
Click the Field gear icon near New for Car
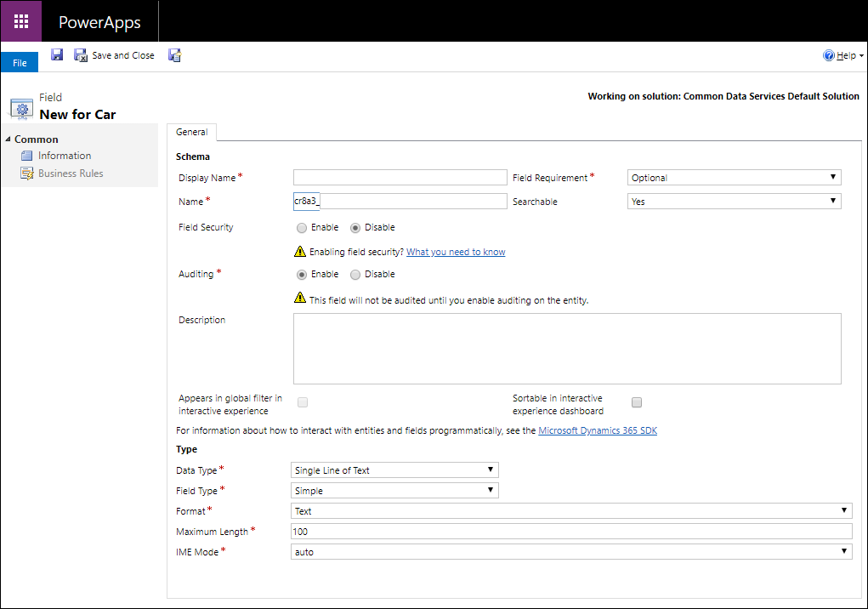(20, 107)
